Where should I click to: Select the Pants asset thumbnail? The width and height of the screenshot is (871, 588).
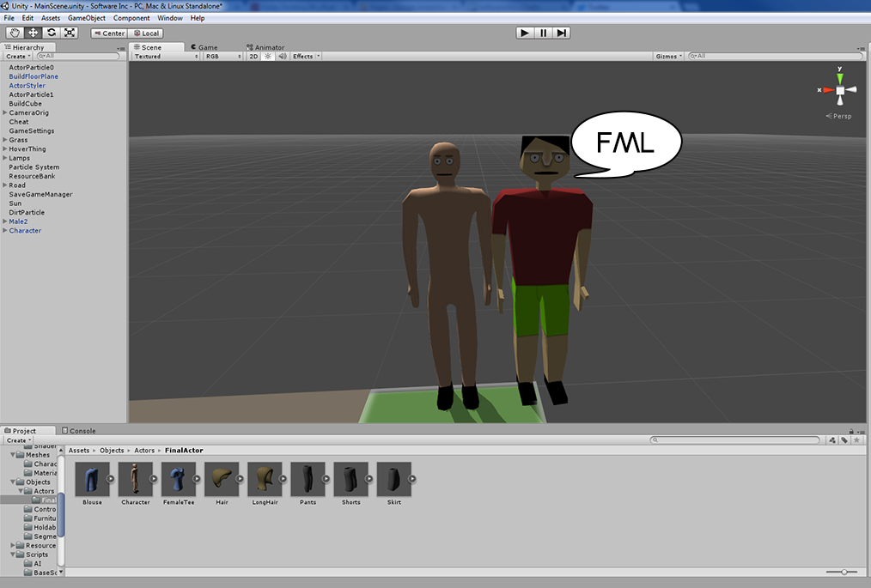coord(308,479)
